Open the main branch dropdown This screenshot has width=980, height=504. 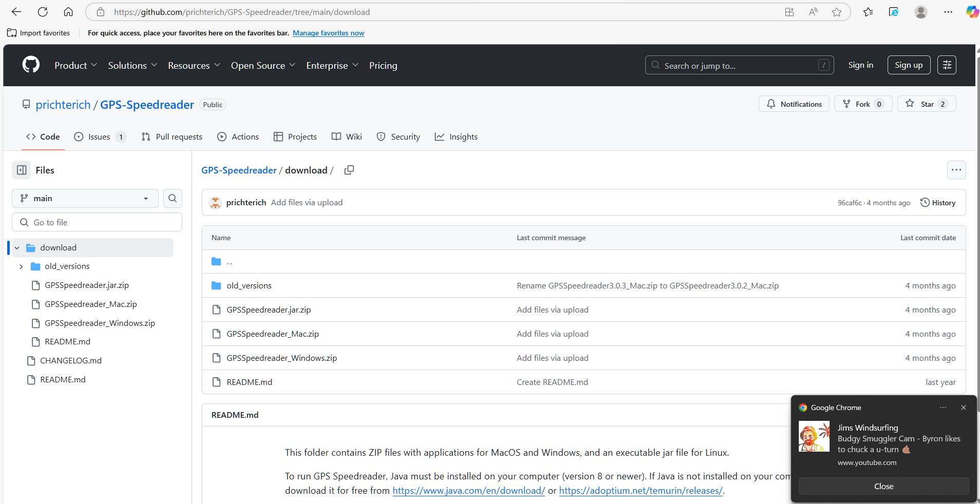click(85, 198)
